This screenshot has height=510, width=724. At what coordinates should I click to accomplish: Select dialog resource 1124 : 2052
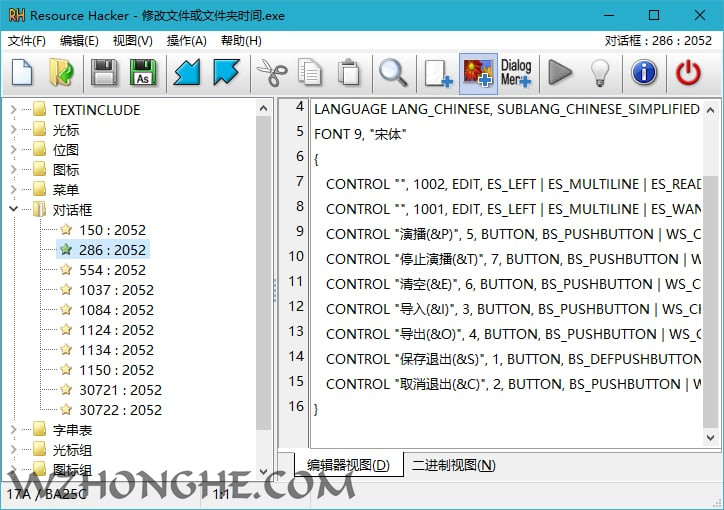116,330
